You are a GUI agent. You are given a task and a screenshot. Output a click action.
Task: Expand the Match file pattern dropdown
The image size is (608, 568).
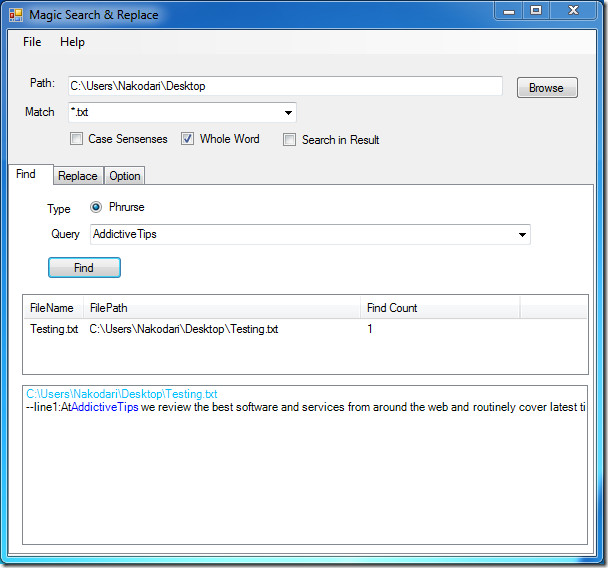click(x=288, y=112)
